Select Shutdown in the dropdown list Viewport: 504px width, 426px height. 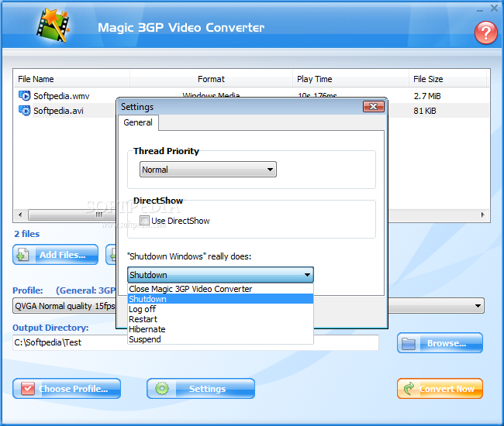[220, 299]
